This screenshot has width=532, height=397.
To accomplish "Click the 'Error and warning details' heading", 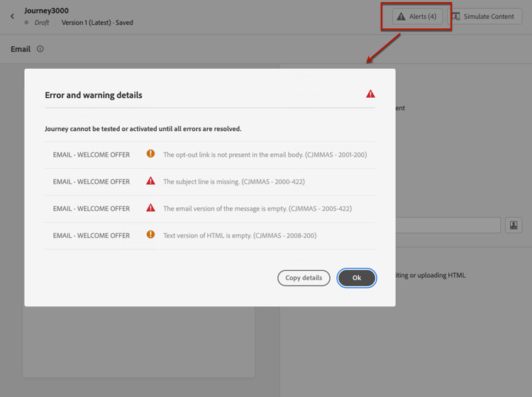I will coord(94,95).
